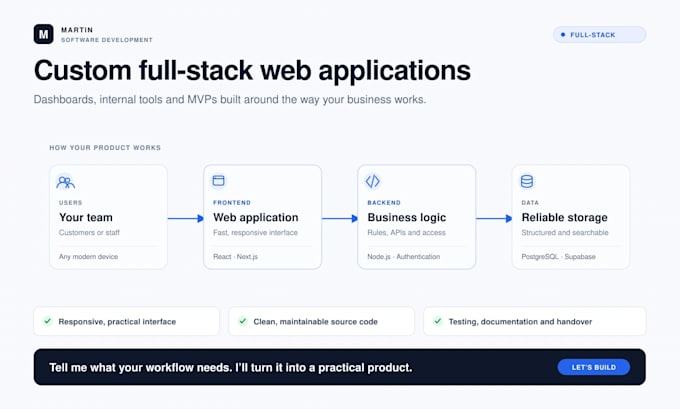Click the LET'S BUILD button
680x409 pixels.
(x=594, y=367)
